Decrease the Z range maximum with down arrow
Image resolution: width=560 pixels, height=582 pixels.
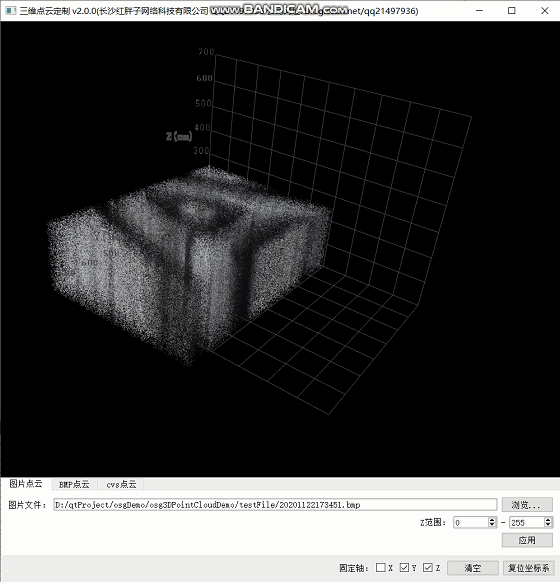[548, 525]
